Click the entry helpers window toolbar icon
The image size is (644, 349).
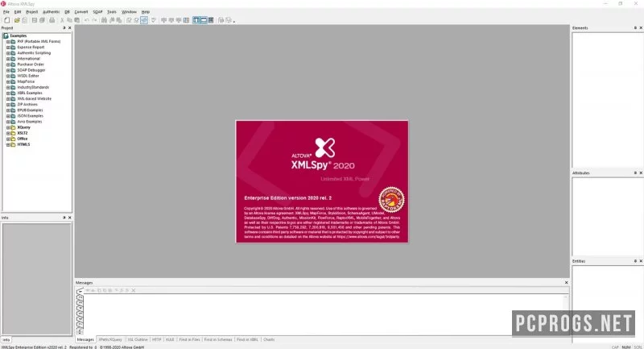(211, 20)
